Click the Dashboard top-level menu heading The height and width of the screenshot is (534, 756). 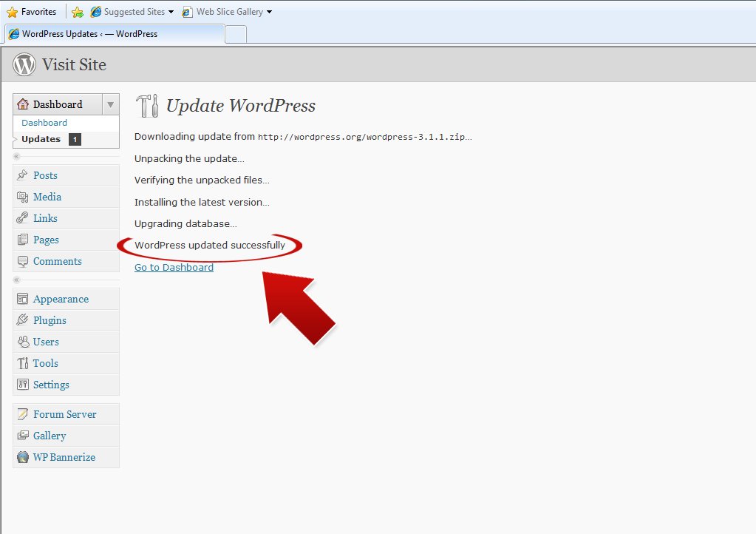[58, 104]
